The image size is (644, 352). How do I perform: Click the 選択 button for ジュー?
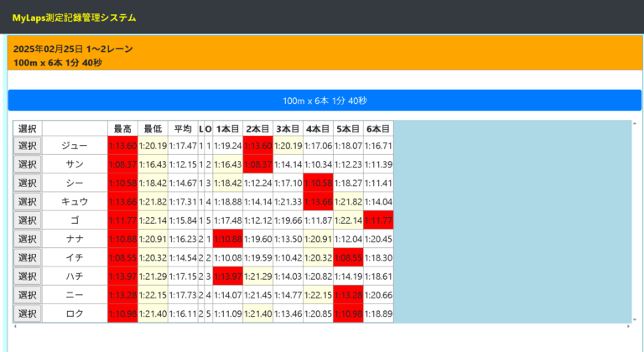[x=28, y=146]
